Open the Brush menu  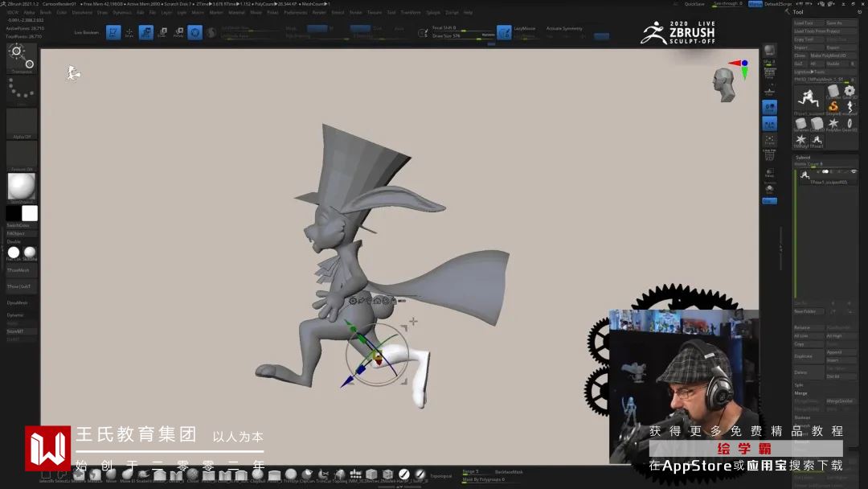point(45,12)
